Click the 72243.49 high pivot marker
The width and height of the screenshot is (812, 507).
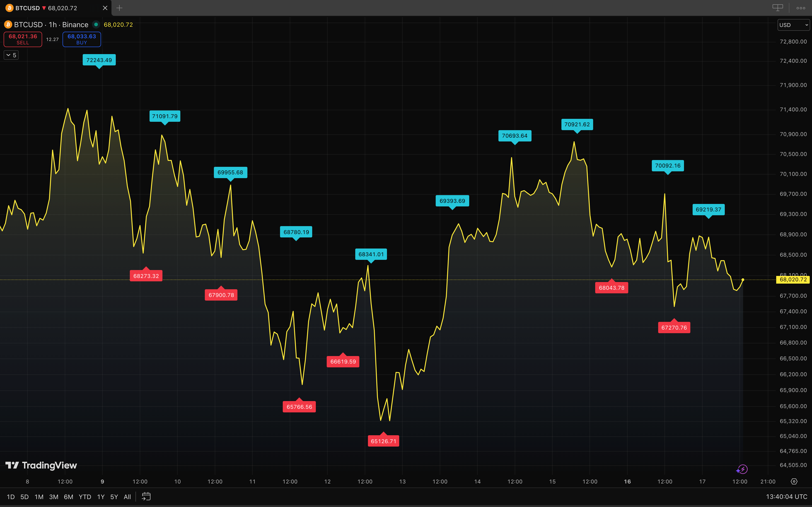click(99, 60)
